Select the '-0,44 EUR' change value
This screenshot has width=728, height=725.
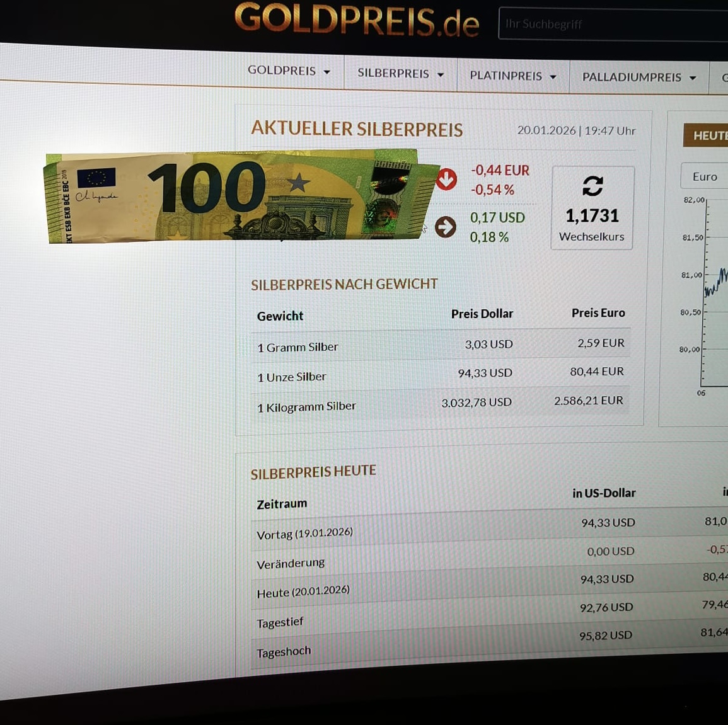(x=500, y=170)
